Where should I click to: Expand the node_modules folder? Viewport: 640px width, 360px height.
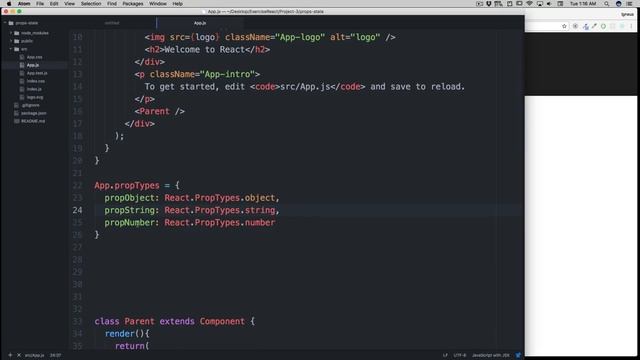[x=11, y=33]
